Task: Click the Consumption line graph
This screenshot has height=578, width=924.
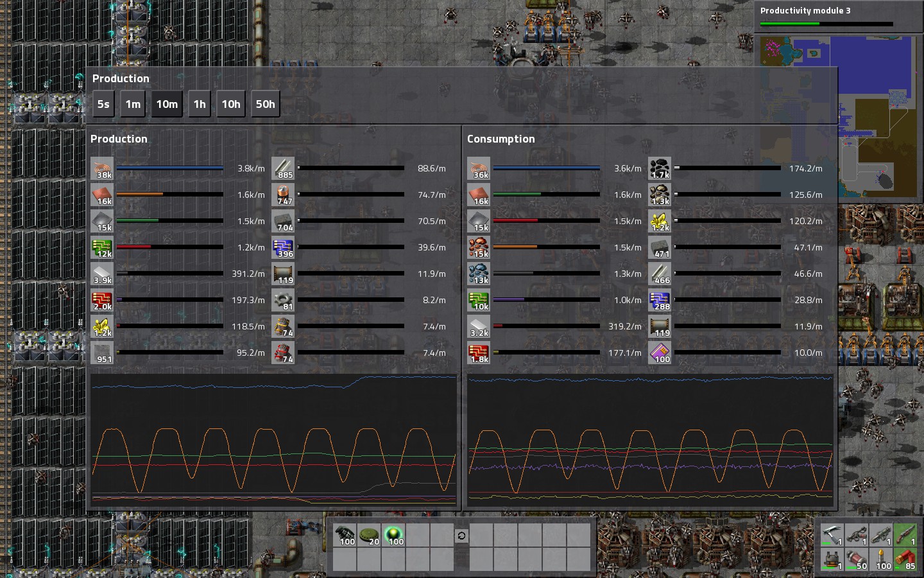Action: (651, 440)
